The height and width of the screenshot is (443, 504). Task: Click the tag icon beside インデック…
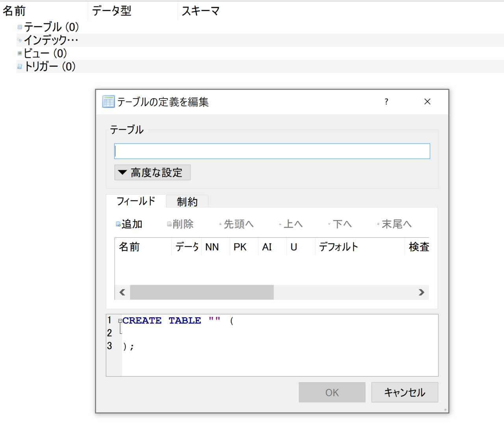pos(20,40)
